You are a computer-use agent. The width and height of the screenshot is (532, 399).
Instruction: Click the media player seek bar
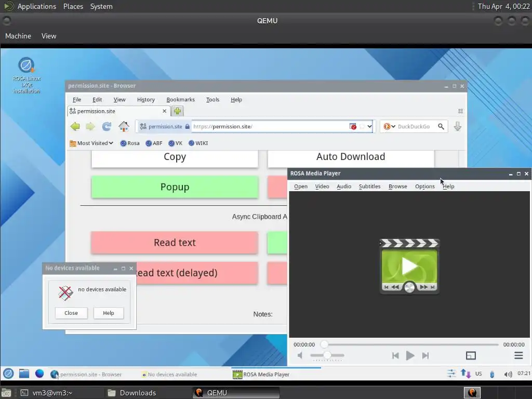(x=409, y=344)
